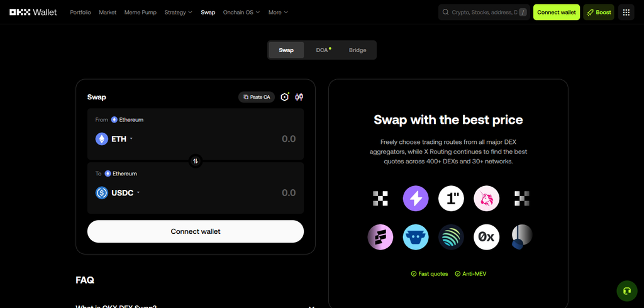Viewport: 644px width, 308px height.
Task: Expand the Strategy menu
Action: tap(178, 13)
